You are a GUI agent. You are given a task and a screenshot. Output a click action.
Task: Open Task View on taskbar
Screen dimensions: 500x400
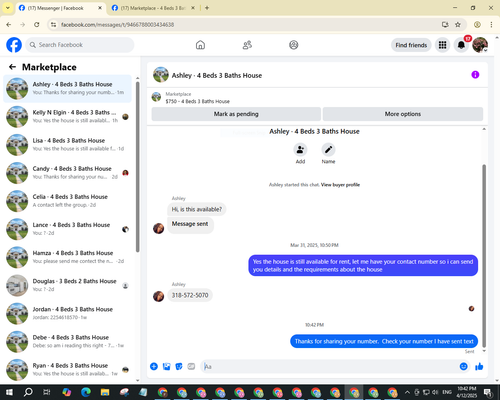(47, 392)
